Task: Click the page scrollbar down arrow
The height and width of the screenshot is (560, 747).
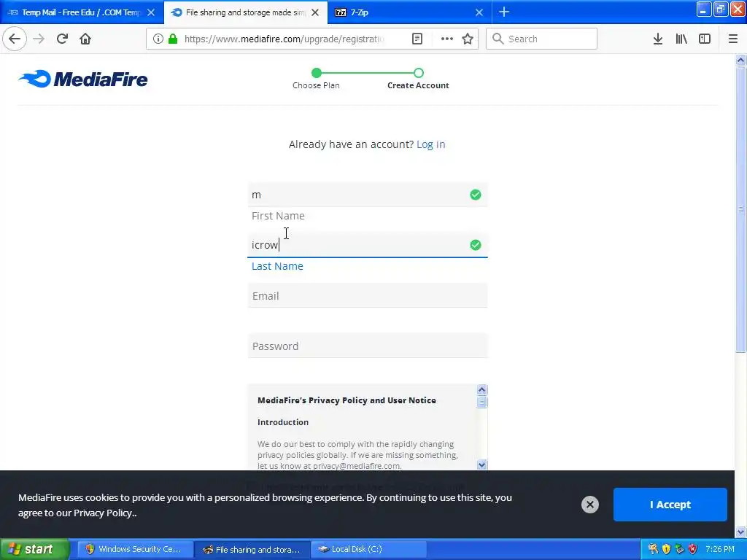Action: click(740, 532)
